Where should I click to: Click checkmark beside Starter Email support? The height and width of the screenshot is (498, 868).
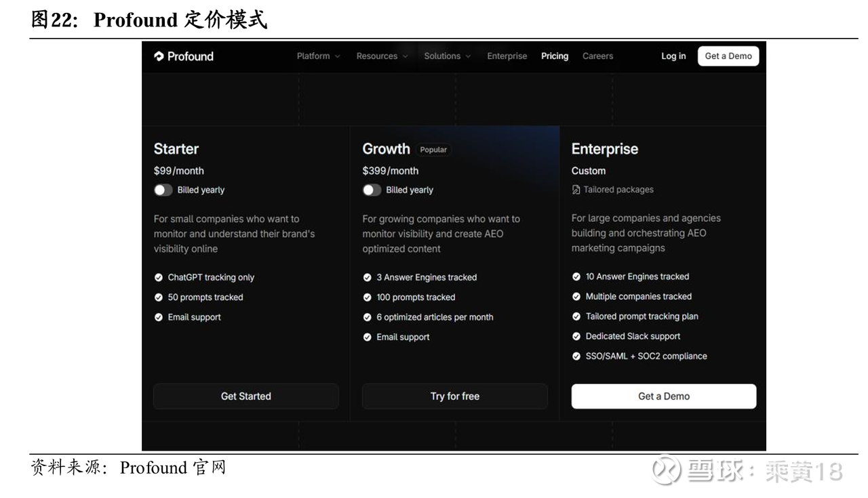pyautogui.click(x=159, y=317)
